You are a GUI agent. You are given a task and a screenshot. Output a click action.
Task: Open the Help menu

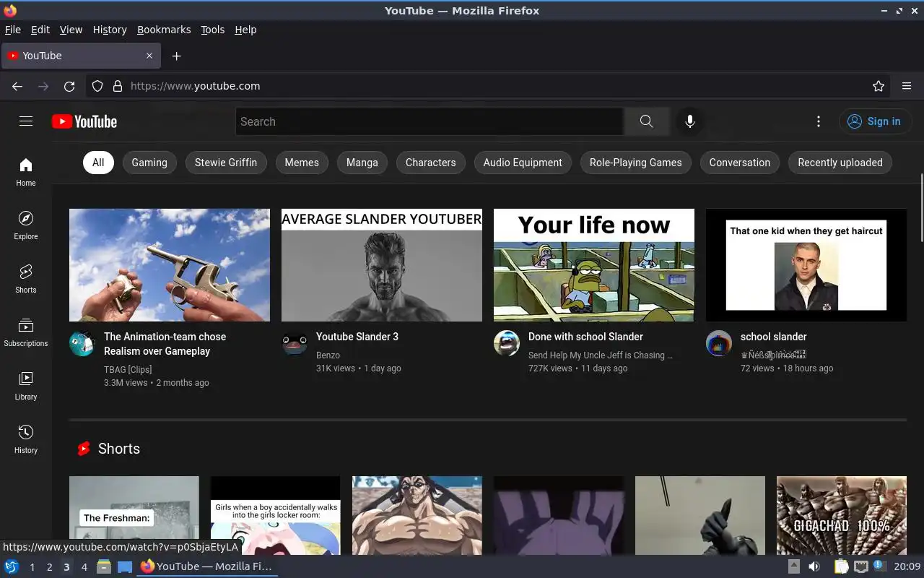pyautogui.click(x=245, y=30)
